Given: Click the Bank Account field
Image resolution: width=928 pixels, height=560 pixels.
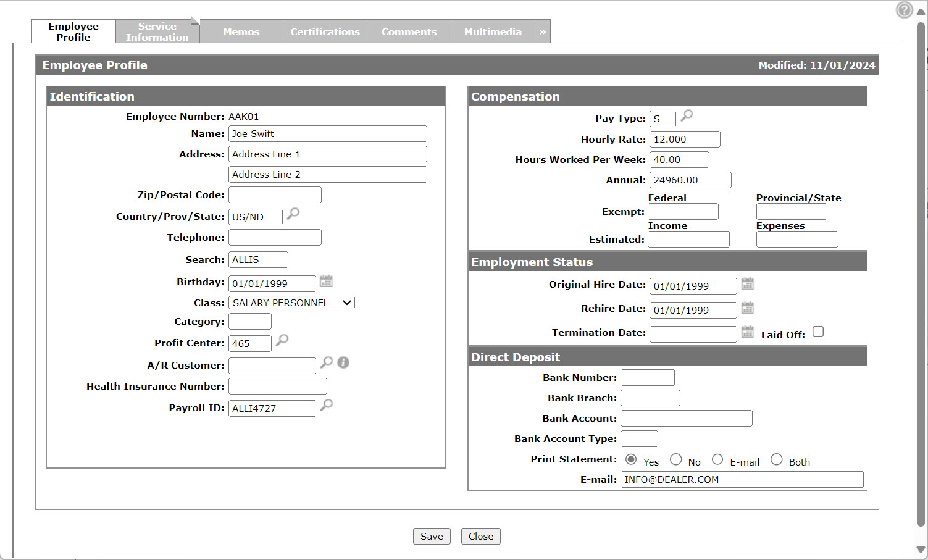Looking at the screenshot, I should coord(687,418).
